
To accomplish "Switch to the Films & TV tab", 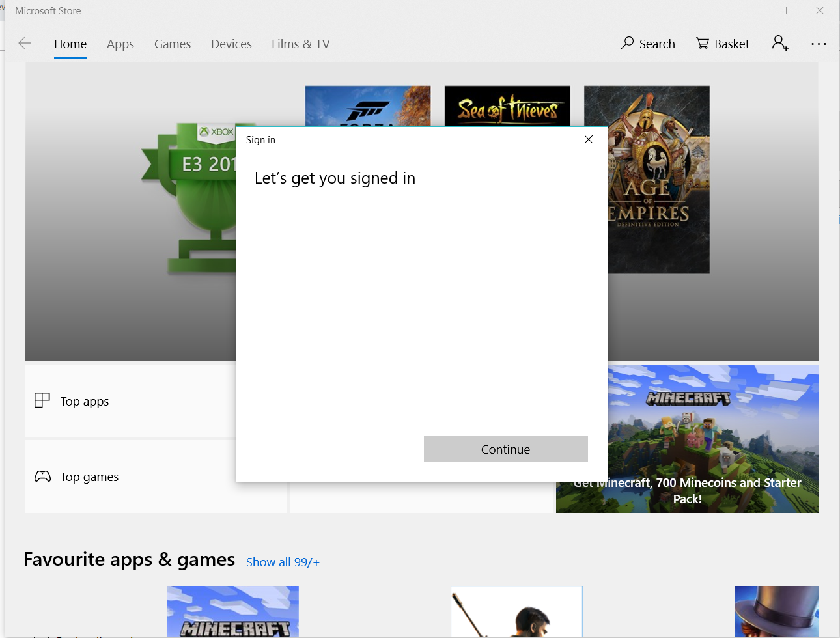I will [x=300, y=44].
